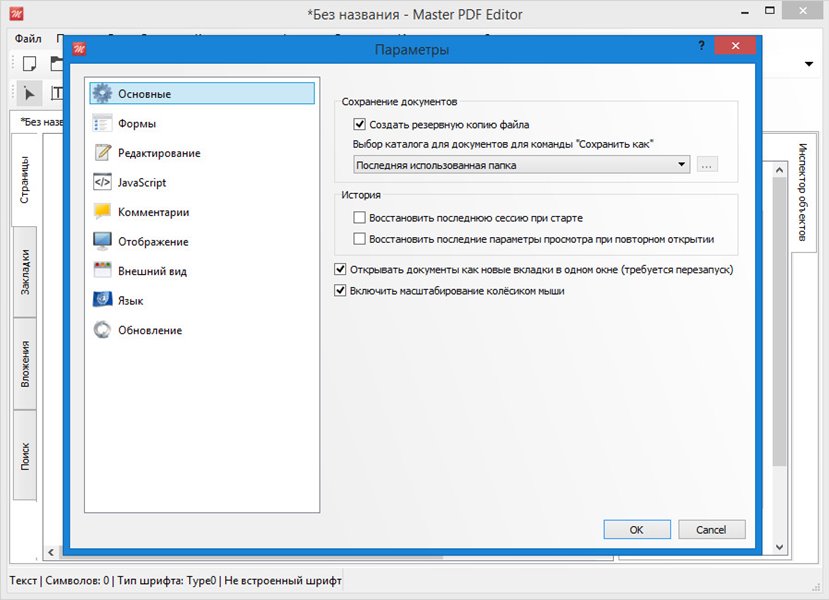Open the Файл menu
829x600 pixels.
[x=28, y=38]
